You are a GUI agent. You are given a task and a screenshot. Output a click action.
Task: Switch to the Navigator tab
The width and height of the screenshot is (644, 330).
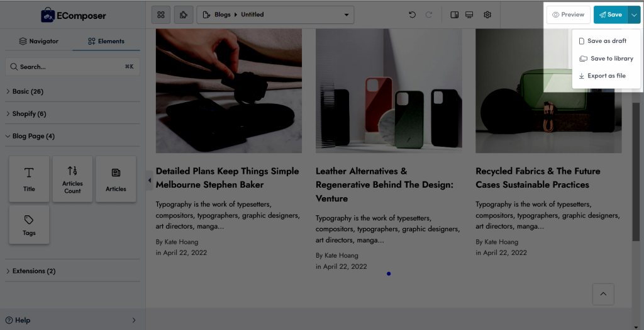[x=38, y=41]
